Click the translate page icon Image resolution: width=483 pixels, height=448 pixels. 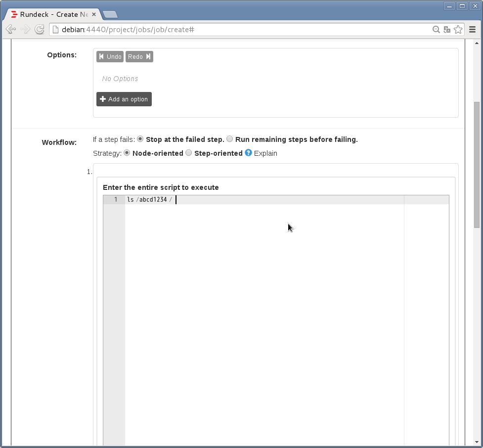pos(447,30)
